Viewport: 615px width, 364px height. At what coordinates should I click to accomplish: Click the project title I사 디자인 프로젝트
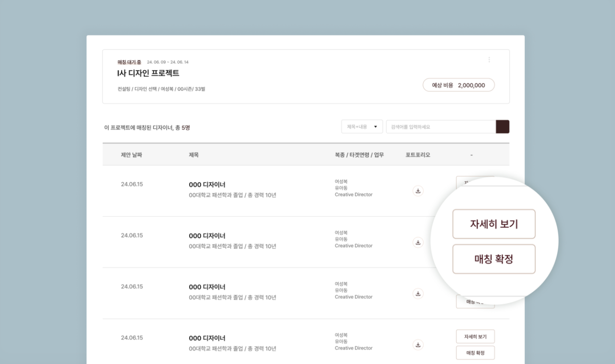[x=148, y=73]
